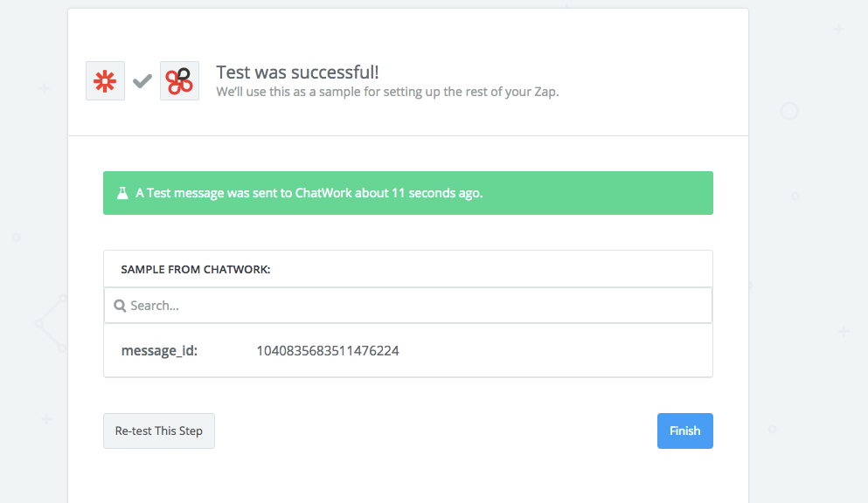868x503 pixels.
Task: Click the green test message sent banner text
Action: 309,193
